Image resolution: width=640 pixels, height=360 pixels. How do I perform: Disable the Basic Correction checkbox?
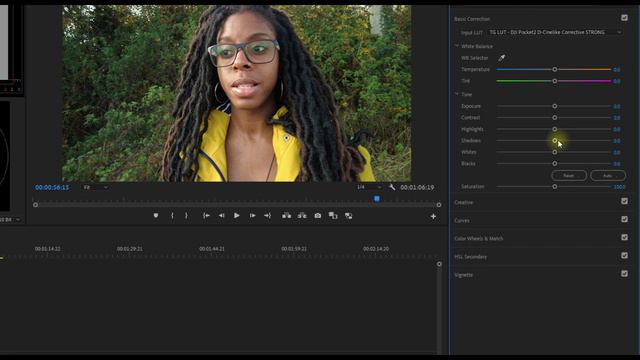[x=624, y=18]
